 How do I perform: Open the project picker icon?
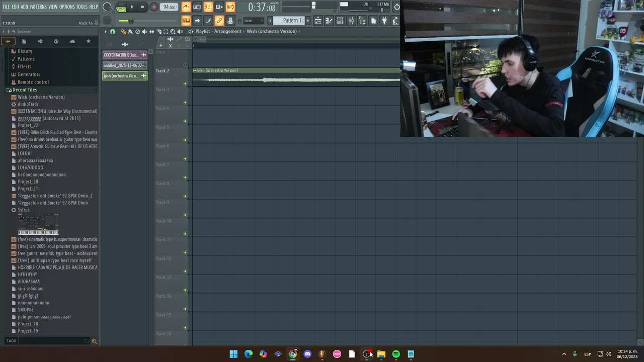(373, 21)
